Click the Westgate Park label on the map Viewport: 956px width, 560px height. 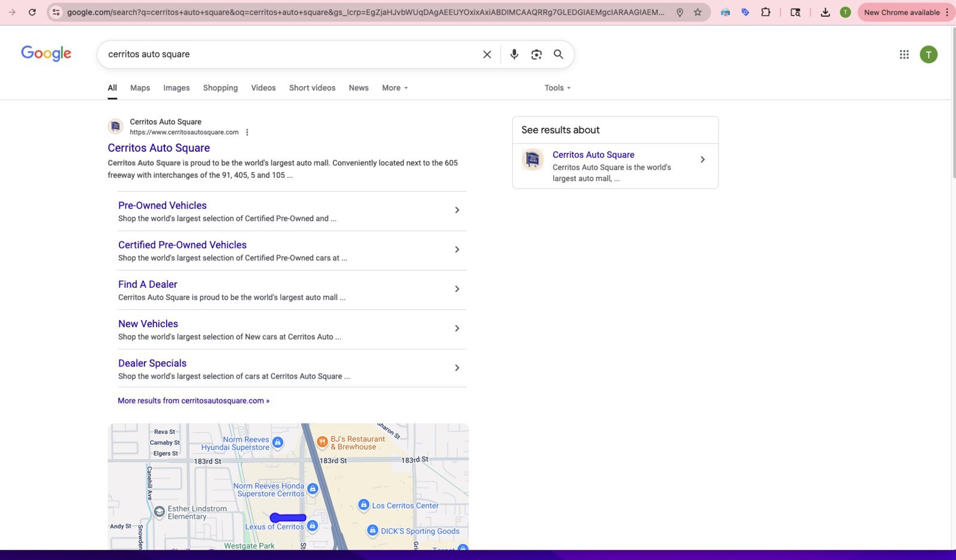pyautogui.click(x=249, y=546)
